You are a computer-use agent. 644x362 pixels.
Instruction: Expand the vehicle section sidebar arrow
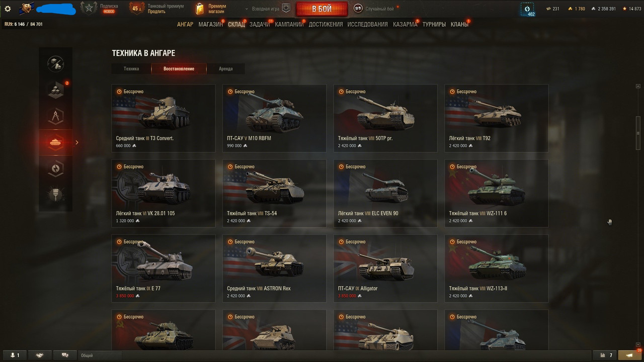click(77, 142)
